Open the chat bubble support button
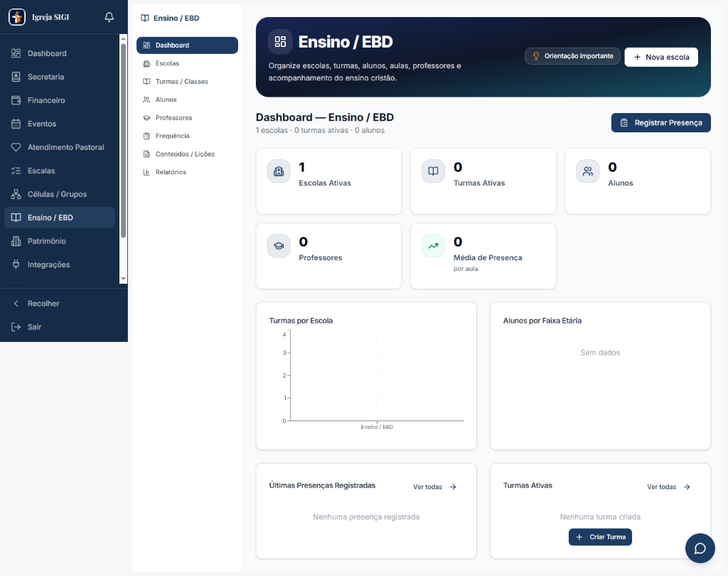Image resolution: width=728 pixels, height=576 pixels. coord(700,548)
